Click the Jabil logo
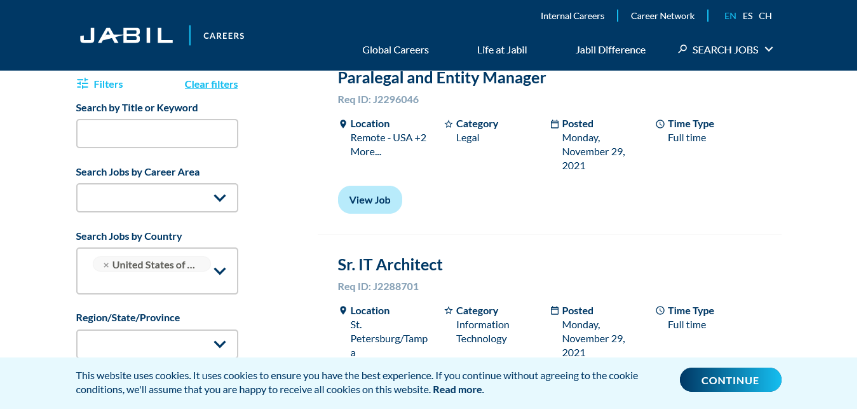868x409 pixels. (126, 36)
